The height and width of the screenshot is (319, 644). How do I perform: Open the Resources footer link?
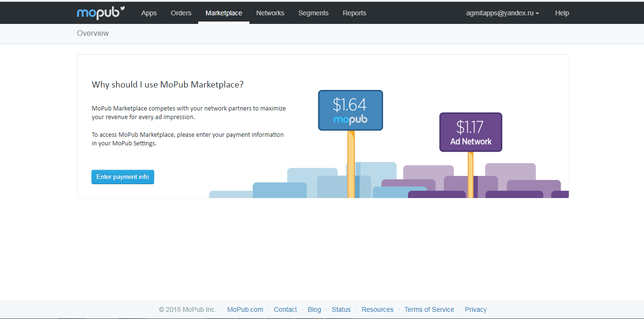[x=377, y=309]
